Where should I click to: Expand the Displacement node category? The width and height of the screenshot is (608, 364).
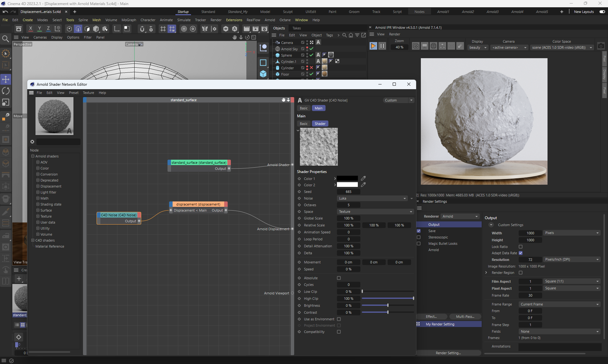[x=38, y=186]
